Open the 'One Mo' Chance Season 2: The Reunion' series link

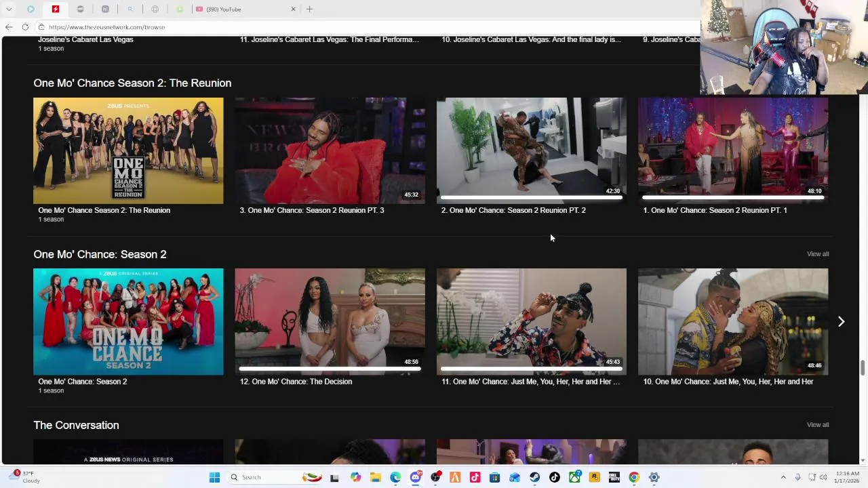[x=104, y=210]
